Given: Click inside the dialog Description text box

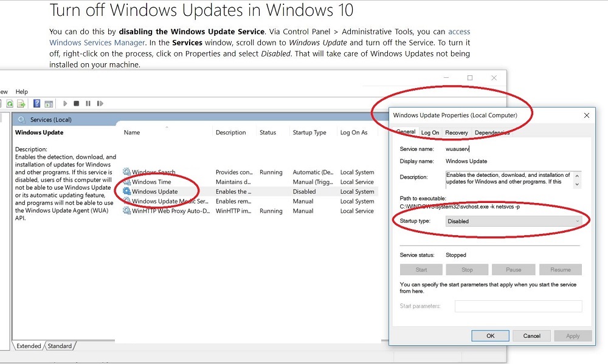Looking at the screenshot, I should click(509, 179).
